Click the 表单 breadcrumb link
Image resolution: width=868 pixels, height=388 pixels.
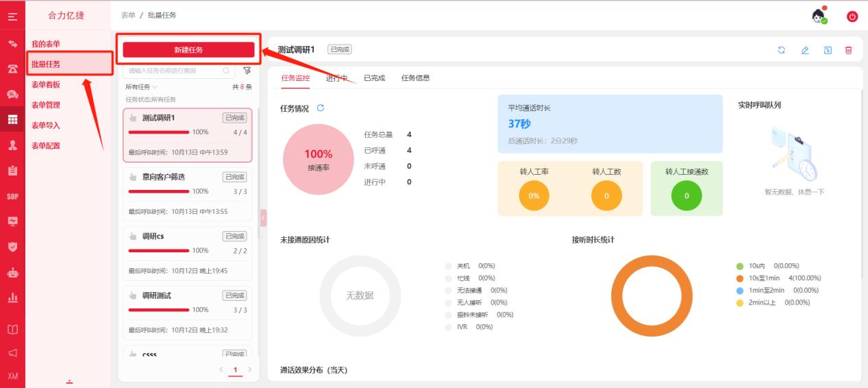[x=128, y=15]
